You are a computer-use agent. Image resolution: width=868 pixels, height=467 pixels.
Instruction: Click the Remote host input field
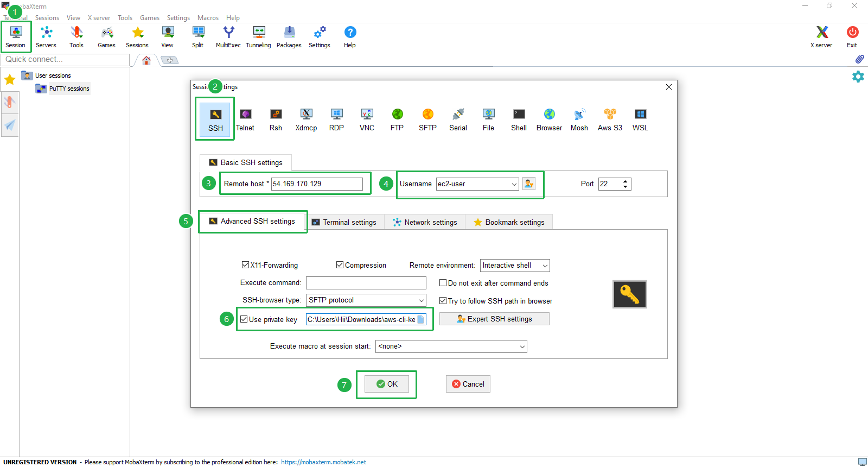(x=317, y=184)
